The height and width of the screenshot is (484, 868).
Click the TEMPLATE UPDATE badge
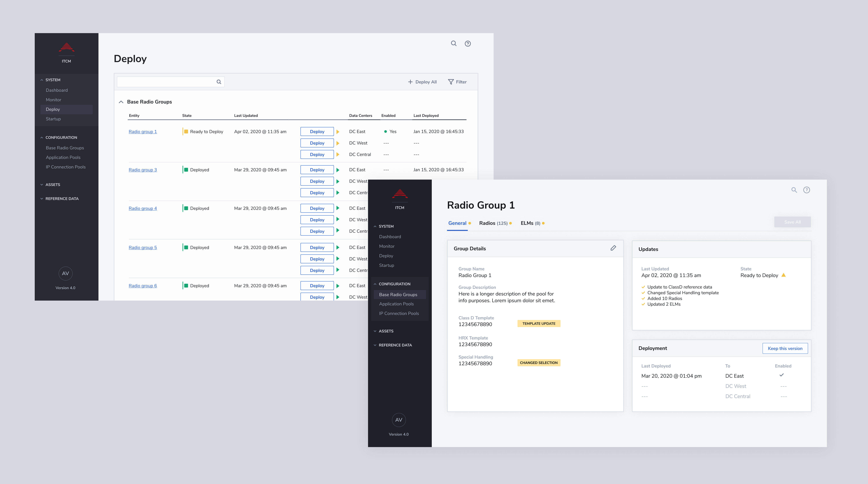539,324
